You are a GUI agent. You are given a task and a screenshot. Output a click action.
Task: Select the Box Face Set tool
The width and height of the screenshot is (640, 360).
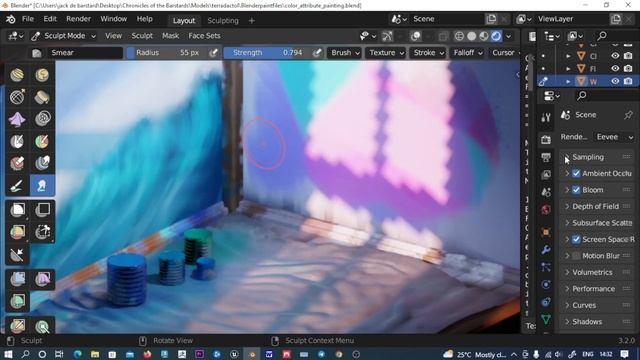point(17,232)
